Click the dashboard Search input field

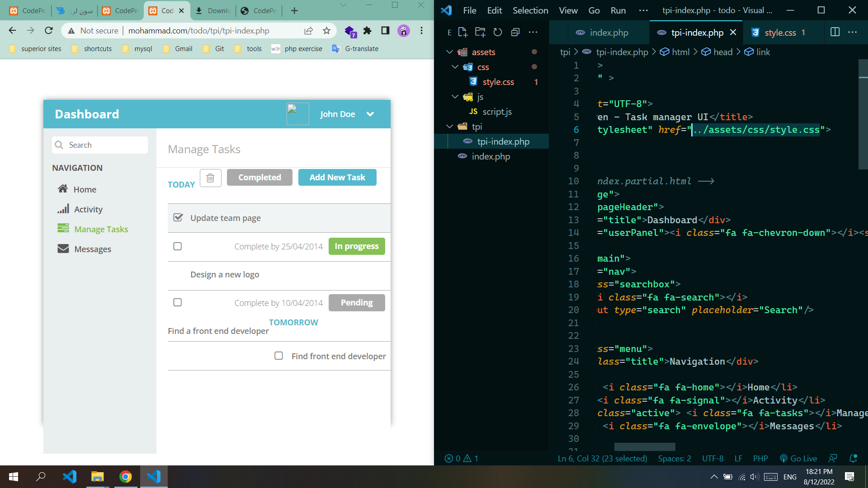pos(100,145)
